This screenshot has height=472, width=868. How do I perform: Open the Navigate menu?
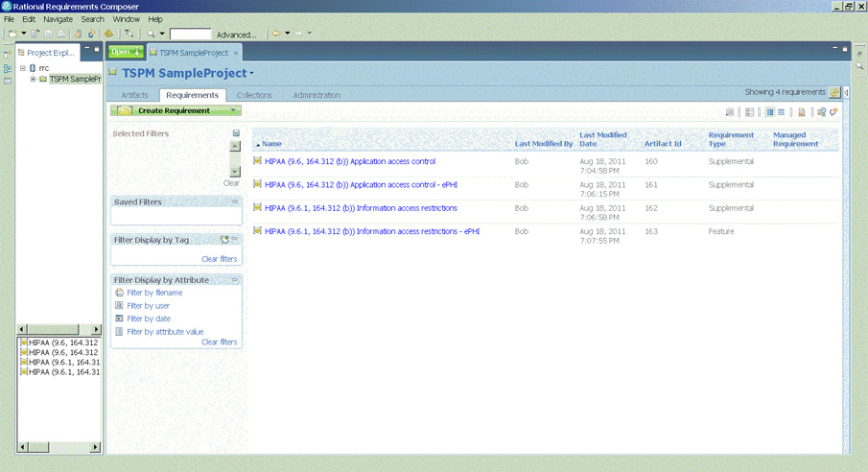point(59,19)
